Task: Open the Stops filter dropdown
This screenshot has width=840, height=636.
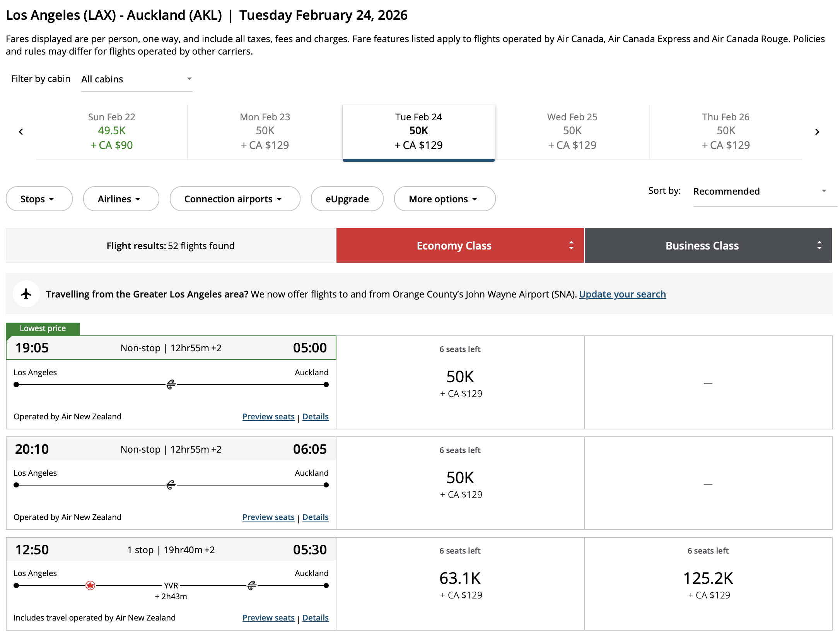Action: click(39, 198)
